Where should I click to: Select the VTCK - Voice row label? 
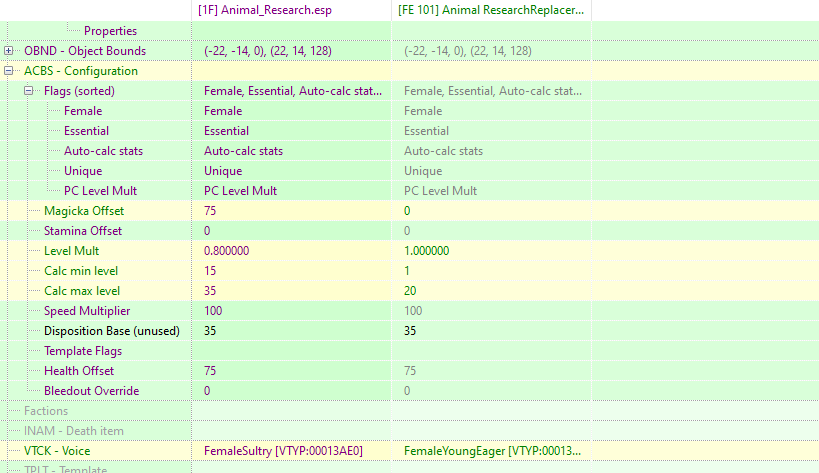pyautogui.click(x=57, y=451)
